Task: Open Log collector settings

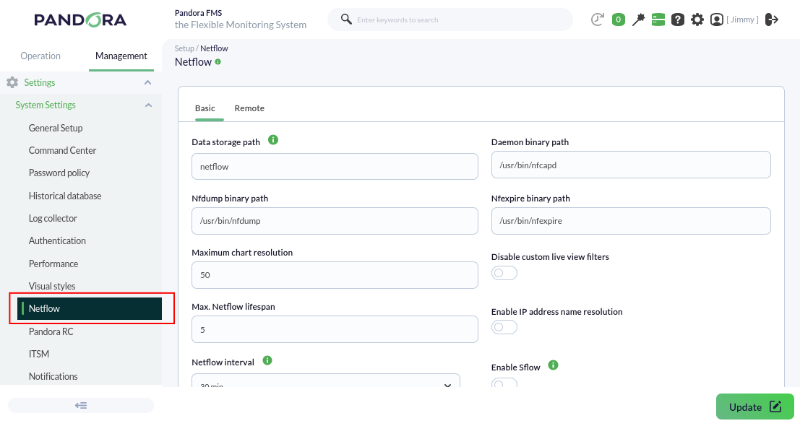Action: (53, 218)
